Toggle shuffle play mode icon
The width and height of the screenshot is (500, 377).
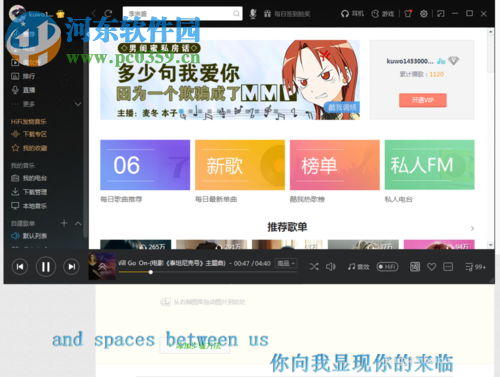coord(314,267)
